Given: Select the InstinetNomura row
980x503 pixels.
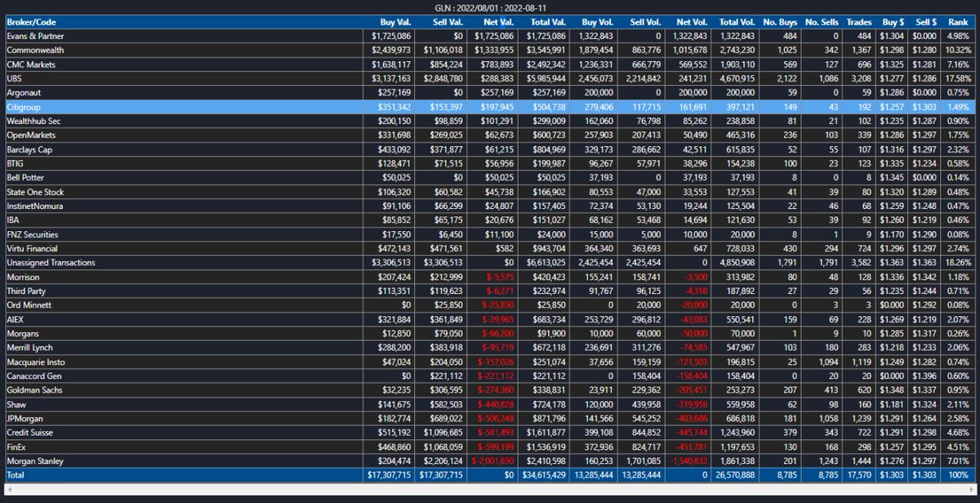Looking at the screenshot, I should tap(488, 206).
